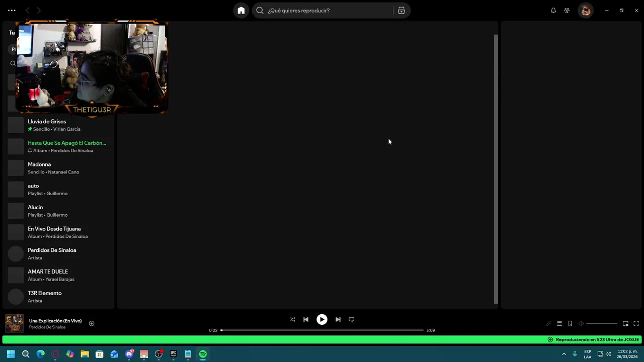Open 'Perdidos De Sinaloa' artist in library
Viewport: 644px width, 362px height.
click(59, 254)
